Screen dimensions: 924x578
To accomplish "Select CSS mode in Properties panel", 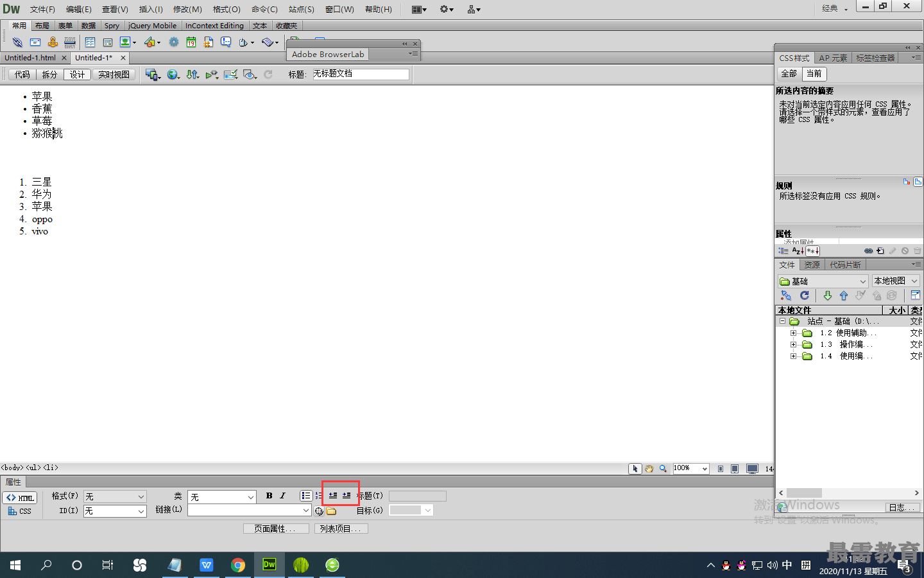I will pos(20,511).
